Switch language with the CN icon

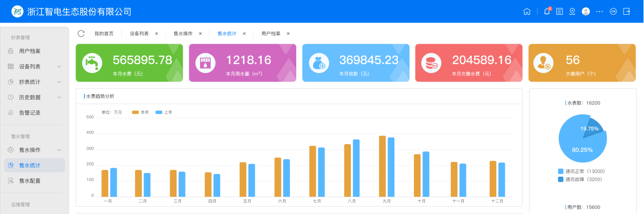(x=612, y=12)
